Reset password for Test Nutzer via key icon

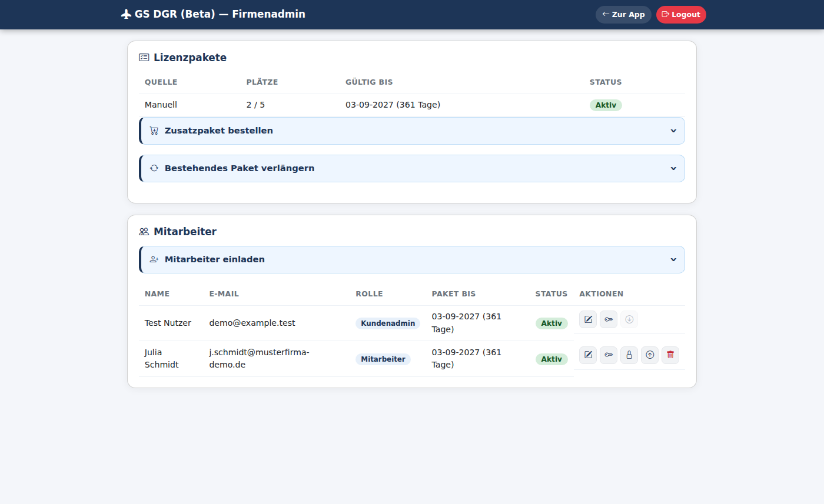[x=609, y=319]
